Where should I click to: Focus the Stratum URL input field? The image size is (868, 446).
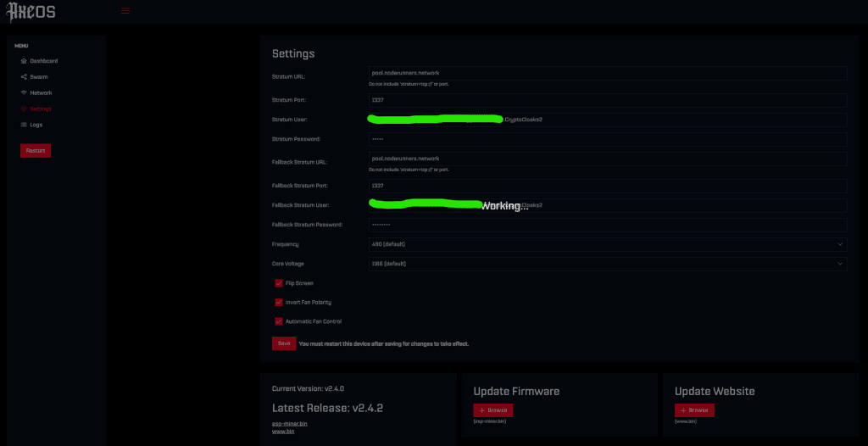click(608, 73)
